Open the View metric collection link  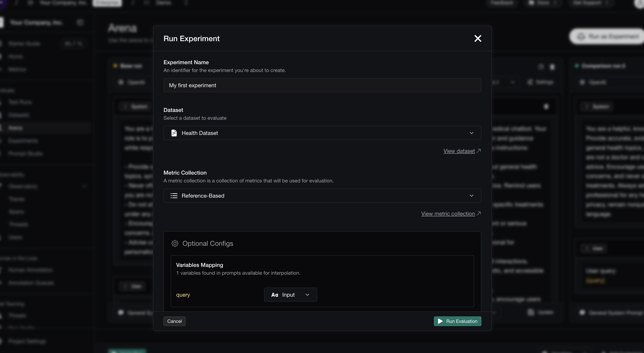(451, 214)
